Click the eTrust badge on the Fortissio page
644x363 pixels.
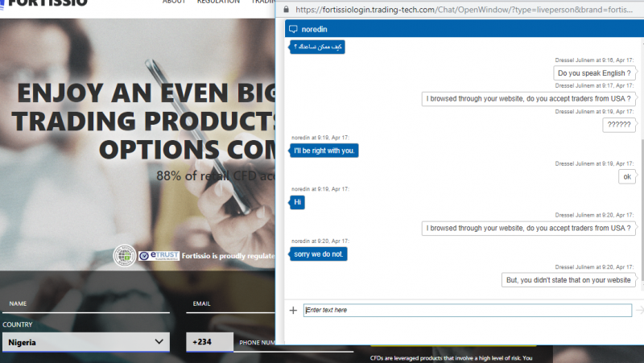click(x=159, y=255)
